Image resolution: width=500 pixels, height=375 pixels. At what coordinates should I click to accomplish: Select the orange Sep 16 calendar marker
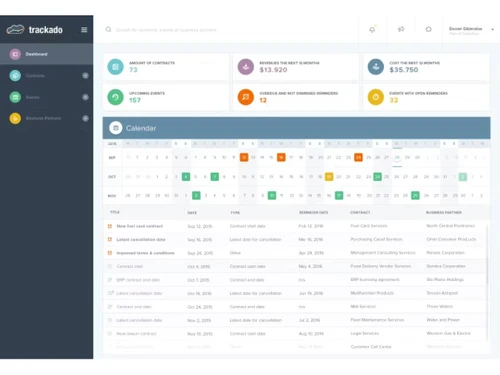281,157
